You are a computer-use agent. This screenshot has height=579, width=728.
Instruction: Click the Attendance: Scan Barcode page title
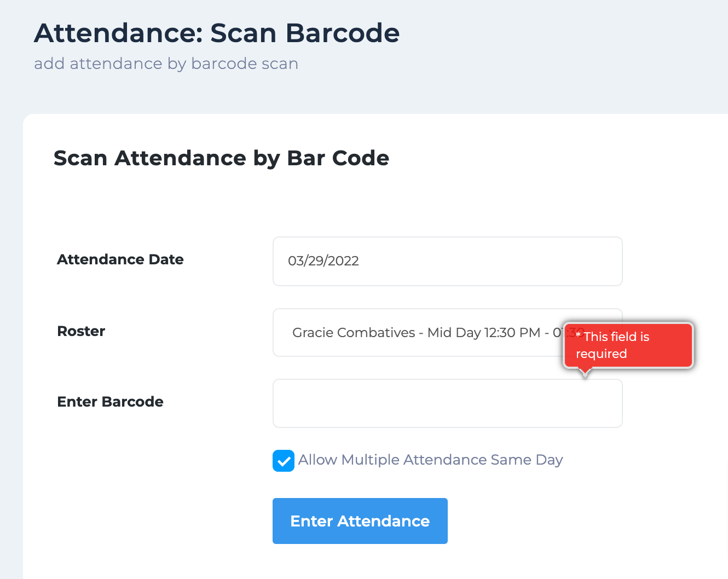(x=217, y=33)
